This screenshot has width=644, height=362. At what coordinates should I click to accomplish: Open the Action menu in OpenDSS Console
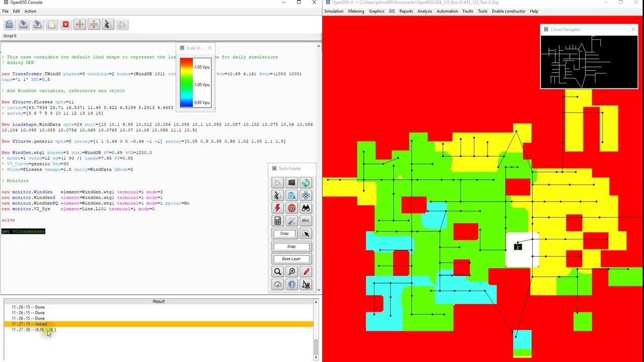[30, 11]
